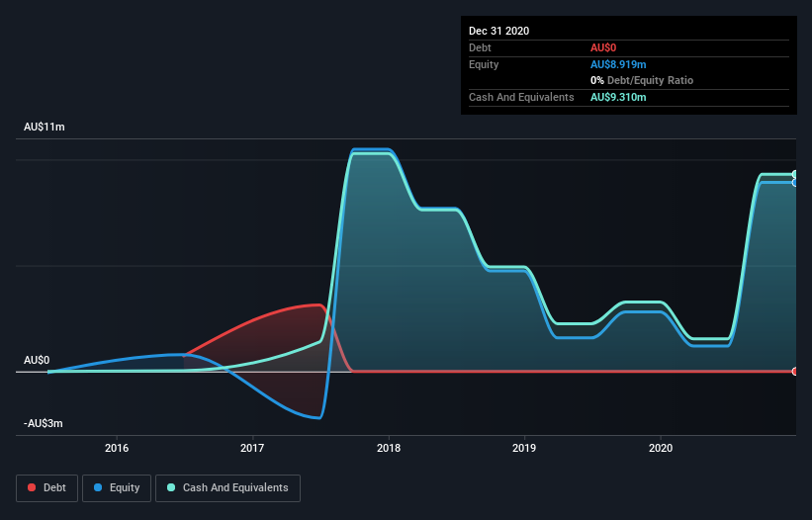812x520 pixels.
Task: Click the -AU$3m y-axis label
Action: pyautogui.click(x=43, y=423)
